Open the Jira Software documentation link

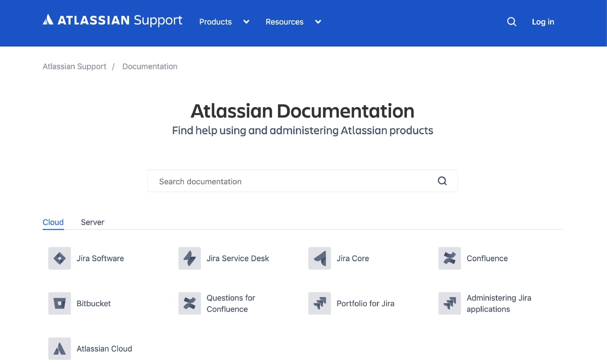coord(100,258)
